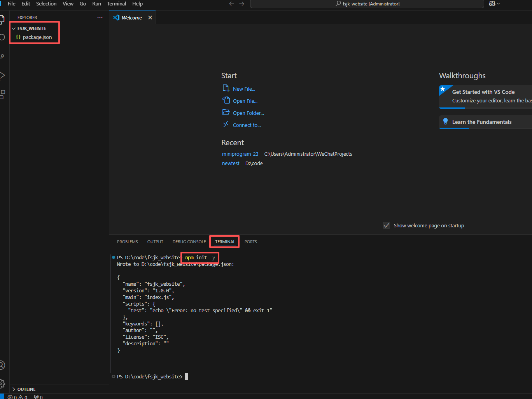Open the File menu
Viewport: 532px width, 399px height.
pyautogui.click(x=12, y=4)
